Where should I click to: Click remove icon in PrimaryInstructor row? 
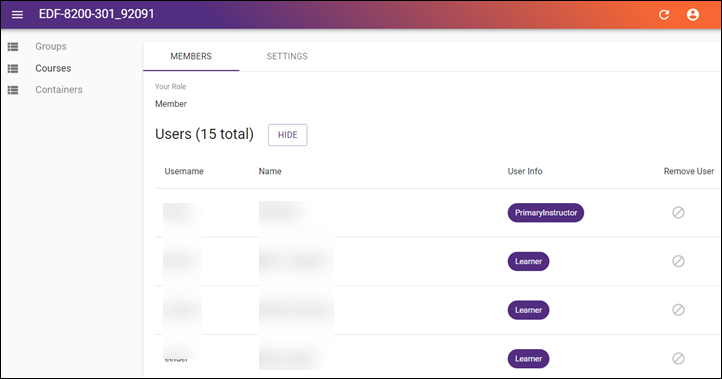pos(678,212)
